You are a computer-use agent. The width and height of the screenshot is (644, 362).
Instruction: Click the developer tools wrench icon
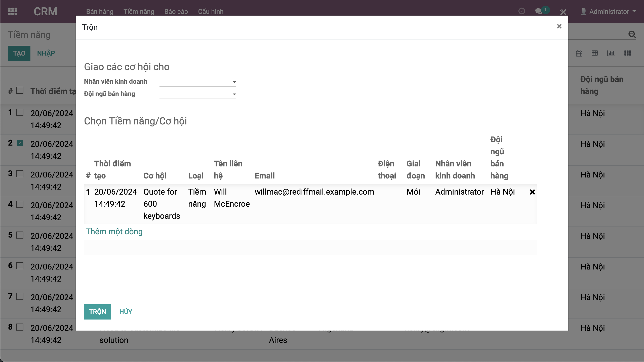[x=563, y=12]
